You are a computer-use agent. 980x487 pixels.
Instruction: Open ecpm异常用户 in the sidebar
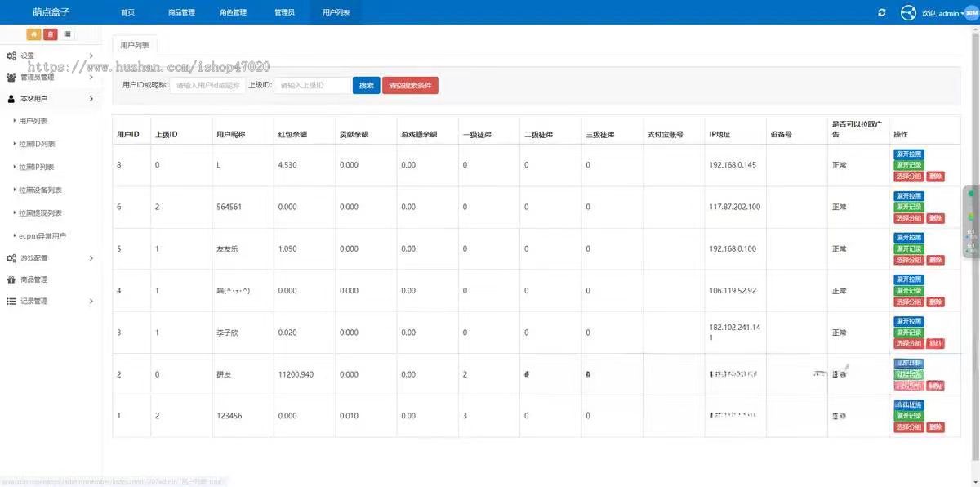(42, 235)
